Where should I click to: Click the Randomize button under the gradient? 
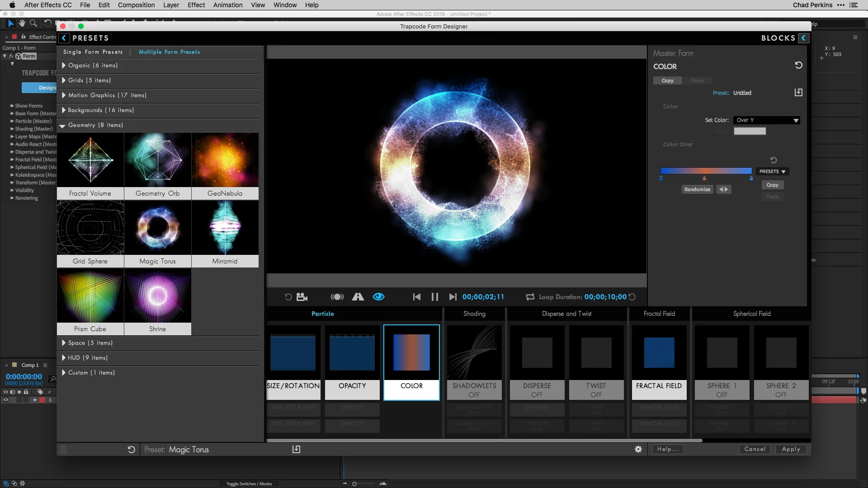click(x=697, y=189)
